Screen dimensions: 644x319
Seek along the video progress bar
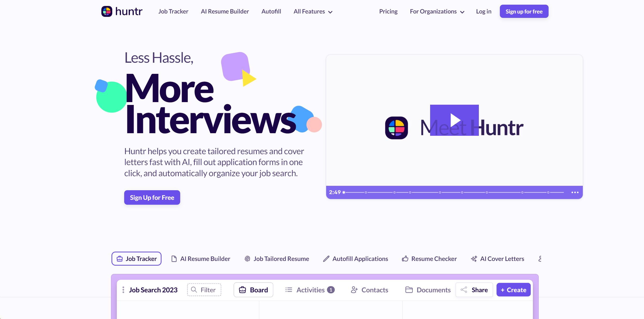pyautogui.click(x=454, y=192)
